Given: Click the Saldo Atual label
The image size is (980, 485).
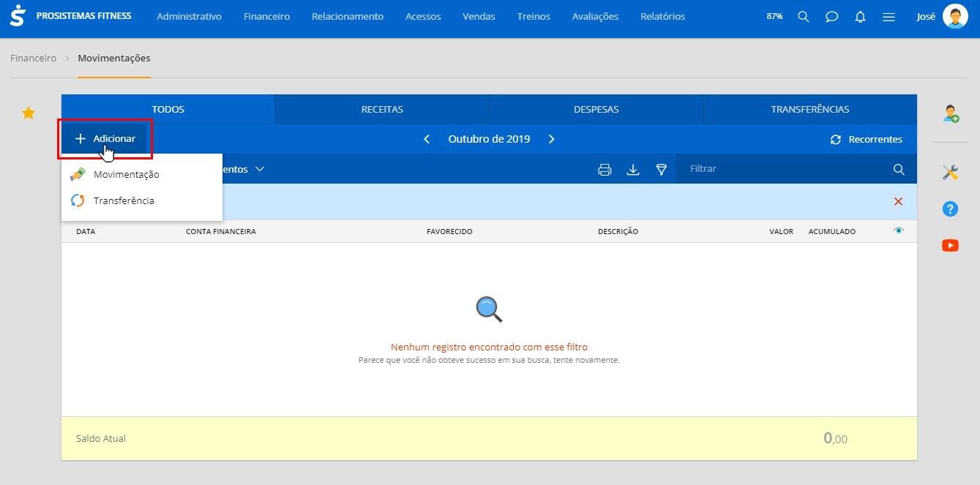Looking at the screenshot, I should [101, 438].
